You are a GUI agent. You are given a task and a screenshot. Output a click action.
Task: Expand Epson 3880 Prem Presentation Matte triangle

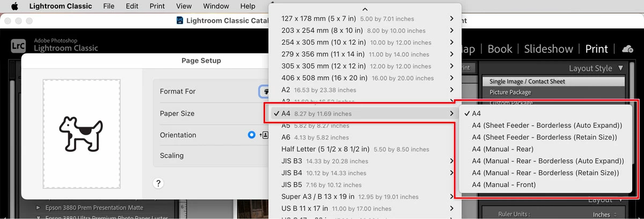point(38,207)
